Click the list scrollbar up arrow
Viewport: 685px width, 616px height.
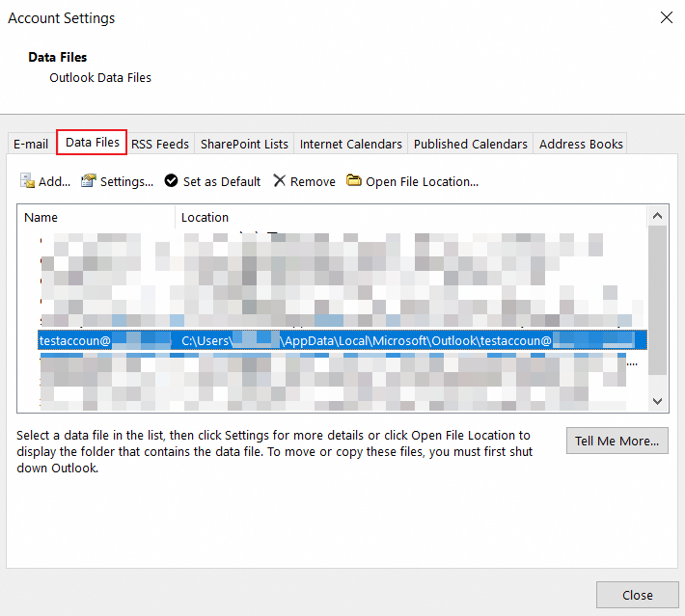[657, 216]
